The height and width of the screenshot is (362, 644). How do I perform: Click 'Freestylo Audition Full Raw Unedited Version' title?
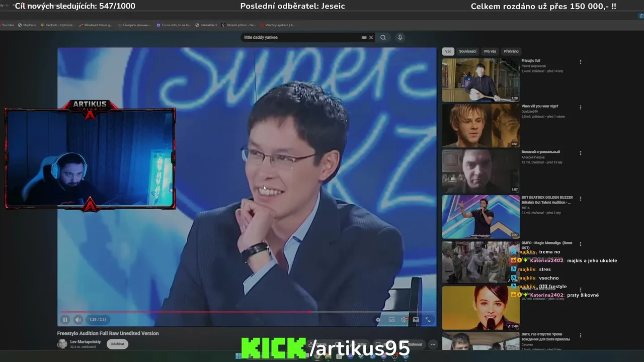point(108,333)
